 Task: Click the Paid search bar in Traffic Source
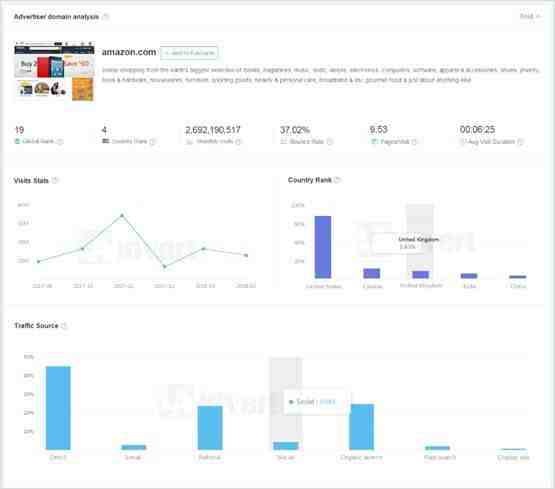tap(437, 448)
